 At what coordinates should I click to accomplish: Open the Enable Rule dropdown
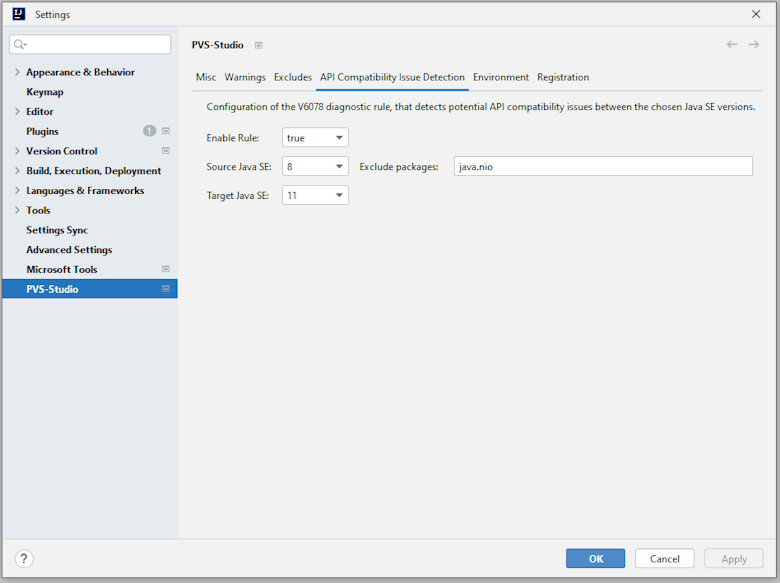[315, 138]
